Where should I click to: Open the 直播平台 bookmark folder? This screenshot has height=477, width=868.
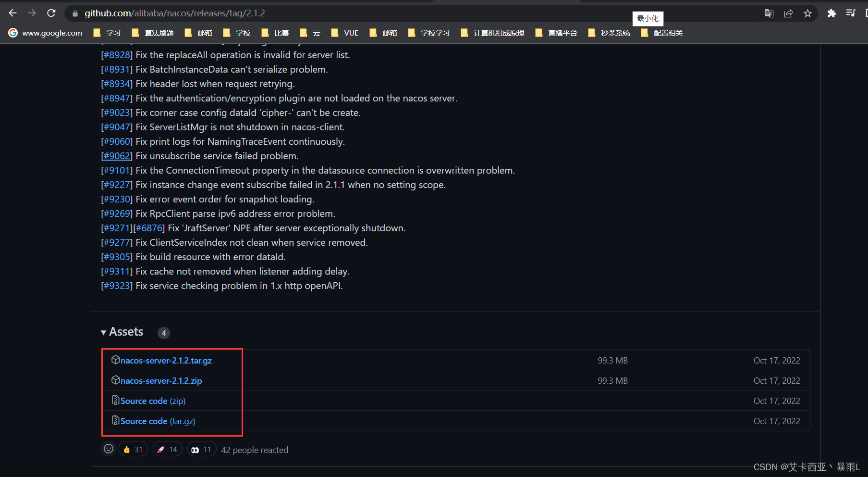[x=556, y=33]
